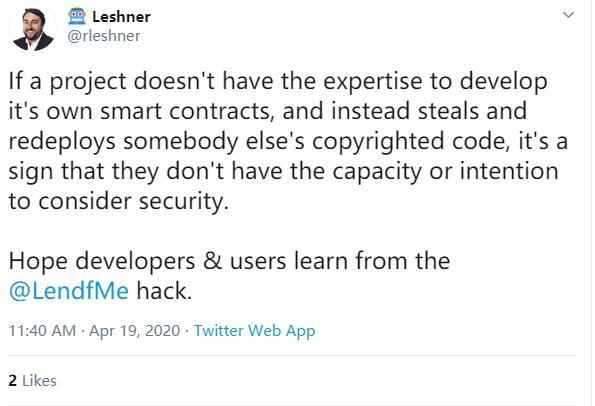Click the 'Hope developers & users learn' sentence
This screenshot has width=595, height=406.
tap(229, 261)
